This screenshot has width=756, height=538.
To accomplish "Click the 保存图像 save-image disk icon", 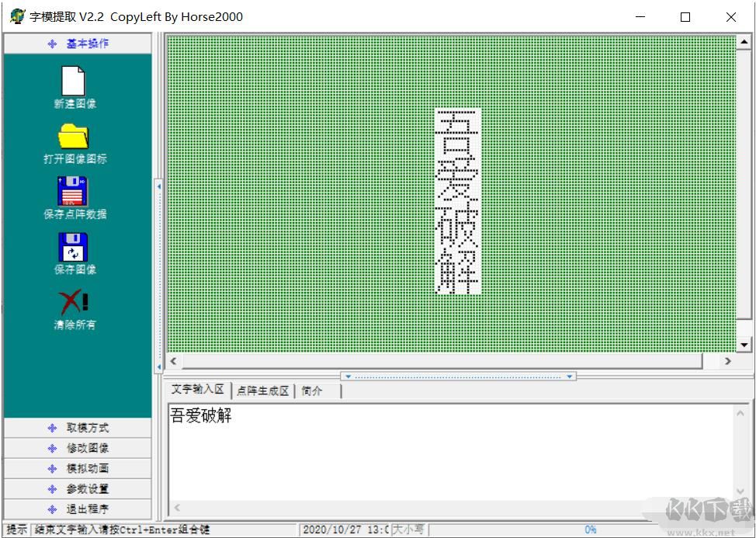I will [73, 248].
